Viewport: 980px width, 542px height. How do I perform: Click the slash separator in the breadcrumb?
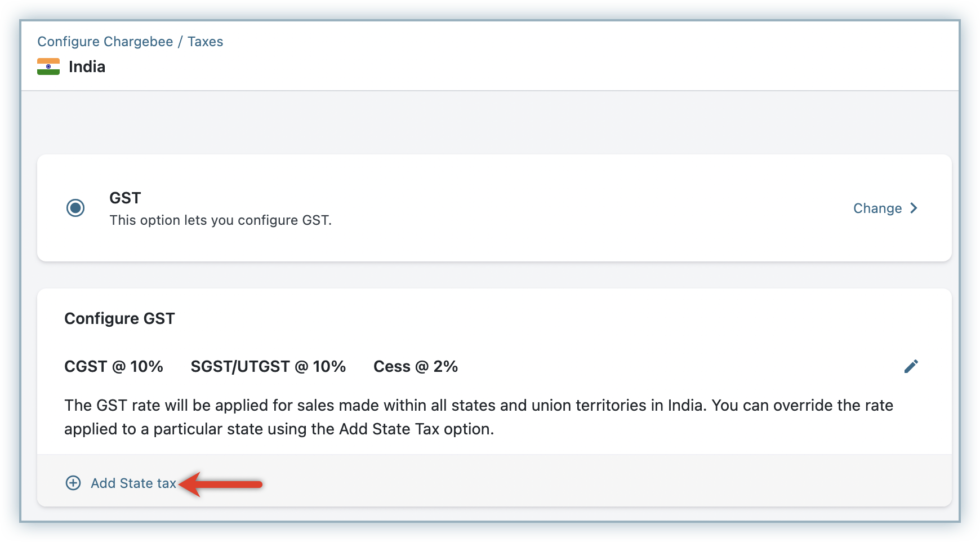click(180, 42)
